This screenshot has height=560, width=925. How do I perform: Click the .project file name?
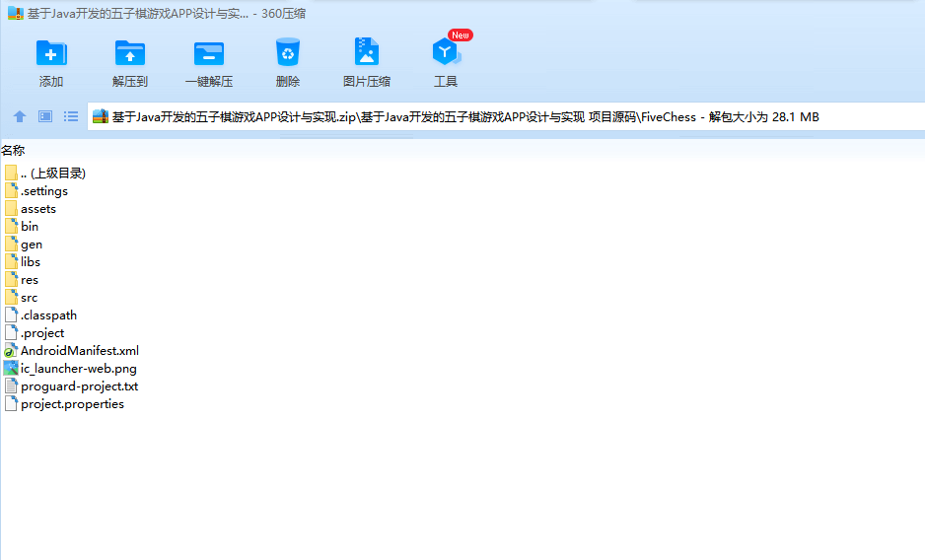coord(42,333)
